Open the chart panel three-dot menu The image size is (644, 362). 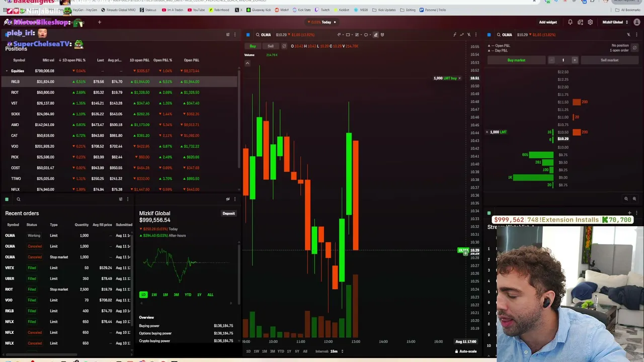[x=476, y=35]
